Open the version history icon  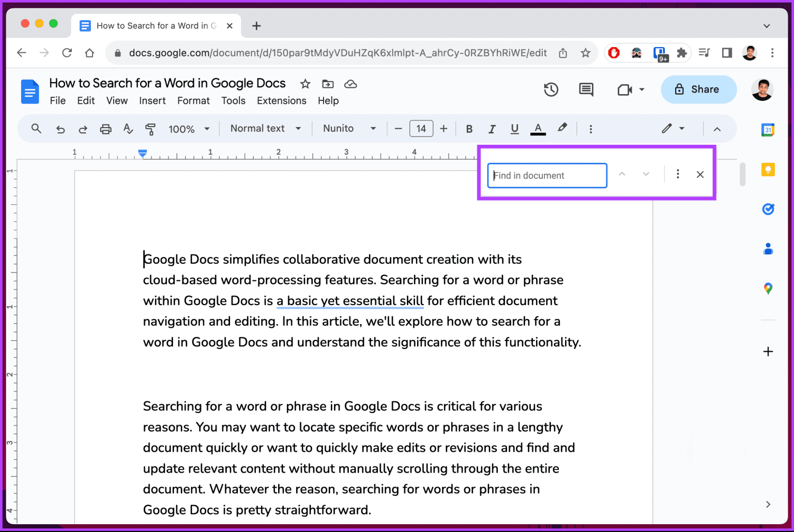pyautogui.click(x=551, y=89)
